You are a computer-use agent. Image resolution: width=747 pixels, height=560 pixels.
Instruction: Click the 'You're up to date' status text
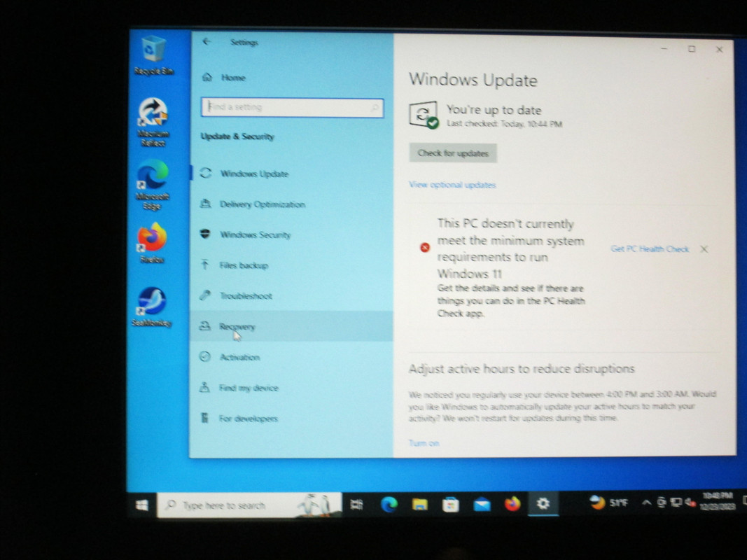point(494,110)
